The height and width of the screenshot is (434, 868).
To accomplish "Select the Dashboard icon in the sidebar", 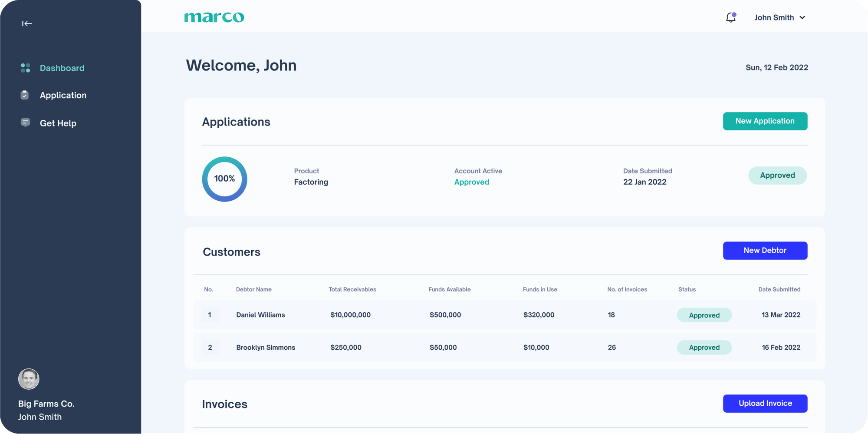I will pyautogui.click(x=25, y=68).
